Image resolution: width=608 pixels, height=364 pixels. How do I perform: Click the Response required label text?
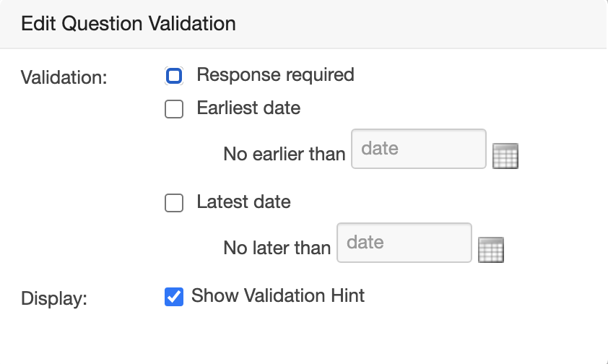coord(275,74)
